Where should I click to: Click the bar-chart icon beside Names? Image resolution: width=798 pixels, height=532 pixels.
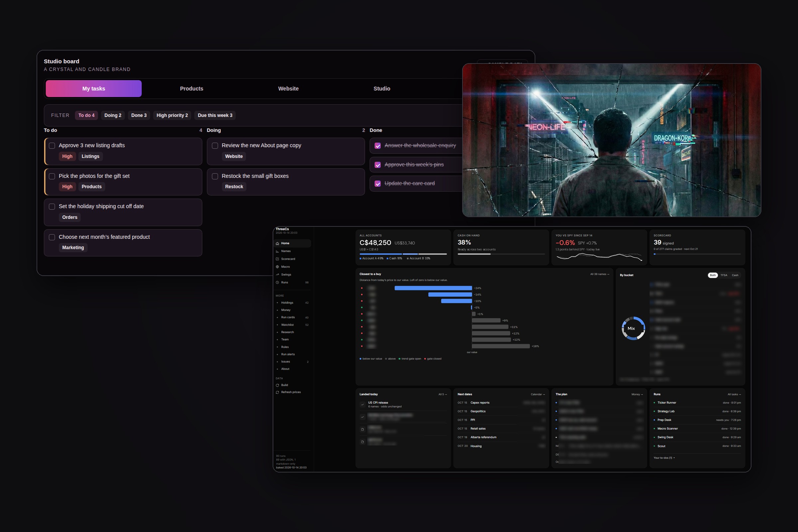pos(277,251)
